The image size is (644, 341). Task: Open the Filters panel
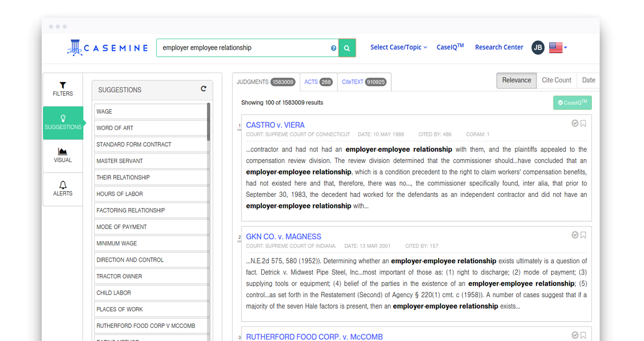63,89
